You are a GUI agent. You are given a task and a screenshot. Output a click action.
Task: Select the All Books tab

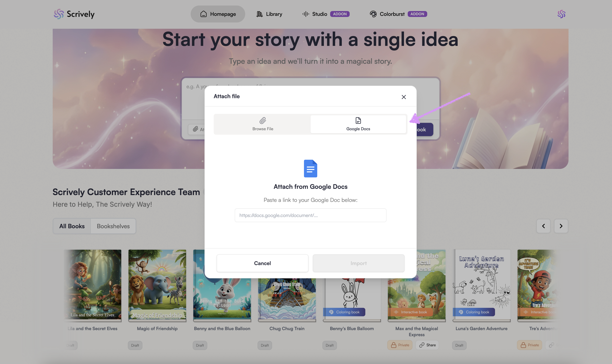pyautogui.click(x=72, y=226)
